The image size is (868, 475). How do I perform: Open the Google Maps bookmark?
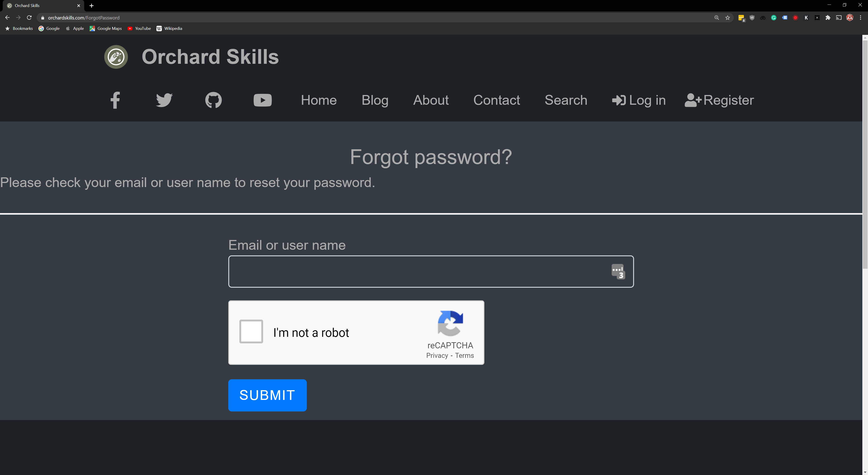tap(106, 28)
